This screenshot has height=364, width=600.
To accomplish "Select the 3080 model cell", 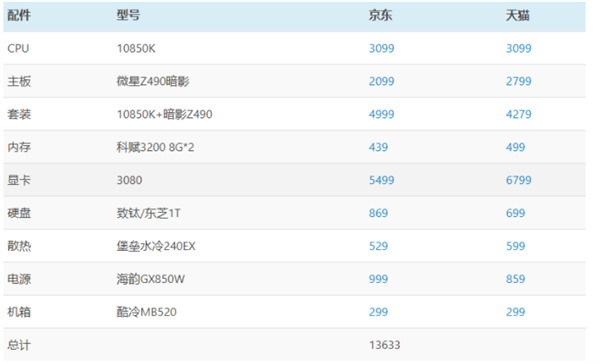I will pos(129,180).
